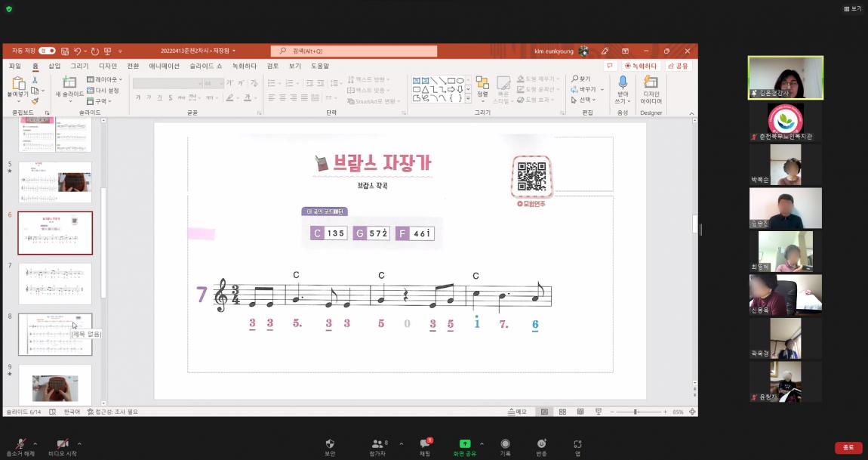The height and width of the screenshot is (460, 868).
Task: Open Zoom audio options caret next to mute
Action: [x=35, y=444]
